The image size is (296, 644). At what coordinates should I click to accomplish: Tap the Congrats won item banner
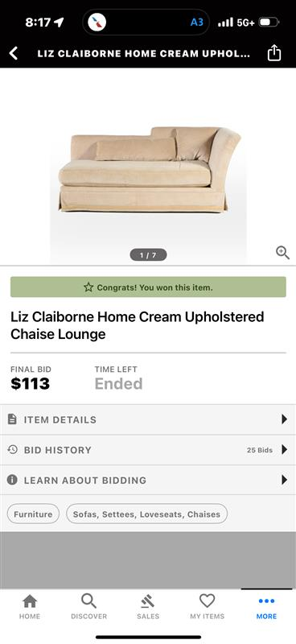(148, 287)
